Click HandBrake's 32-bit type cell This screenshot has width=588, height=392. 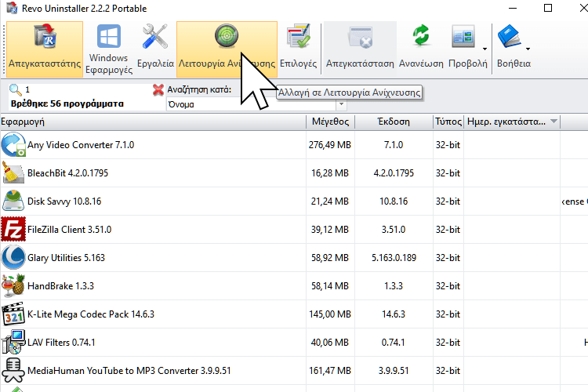coord(448,286)
